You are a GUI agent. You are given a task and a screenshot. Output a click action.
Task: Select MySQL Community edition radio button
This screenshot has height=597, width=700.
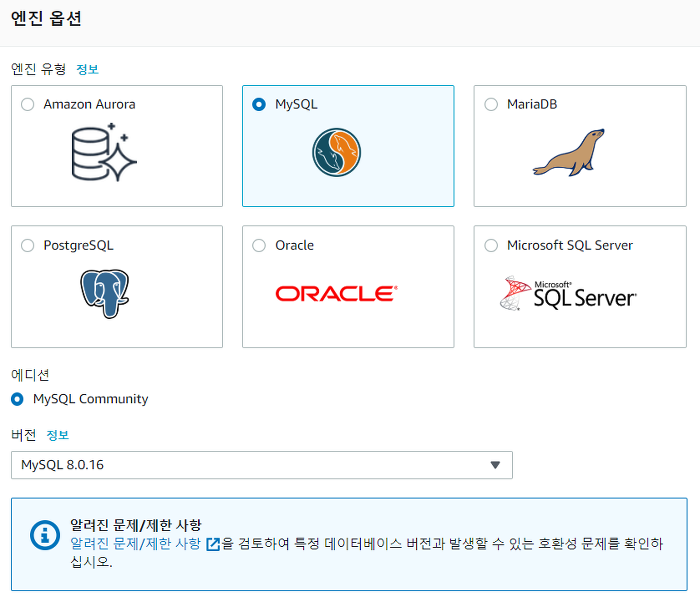[x=17, y=399]
